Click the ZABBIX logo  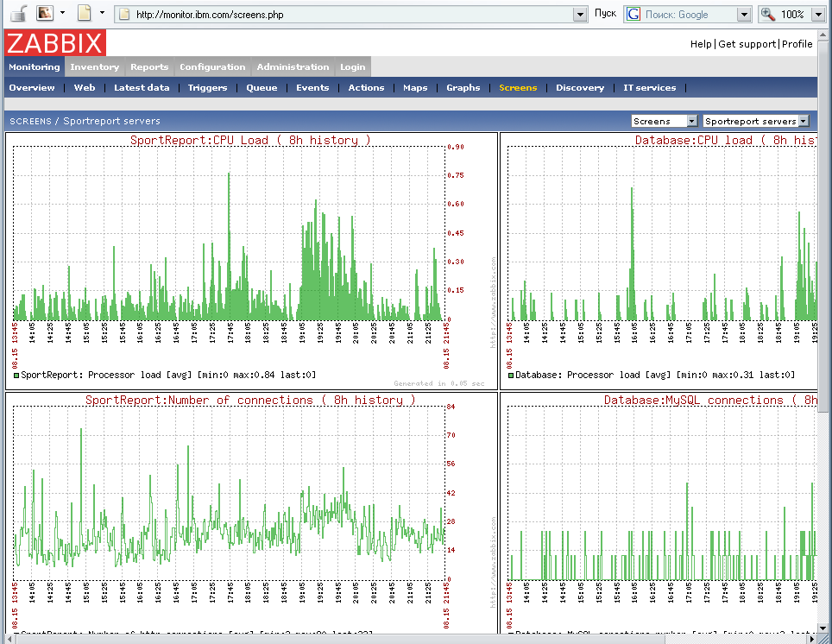coord(55,43)
